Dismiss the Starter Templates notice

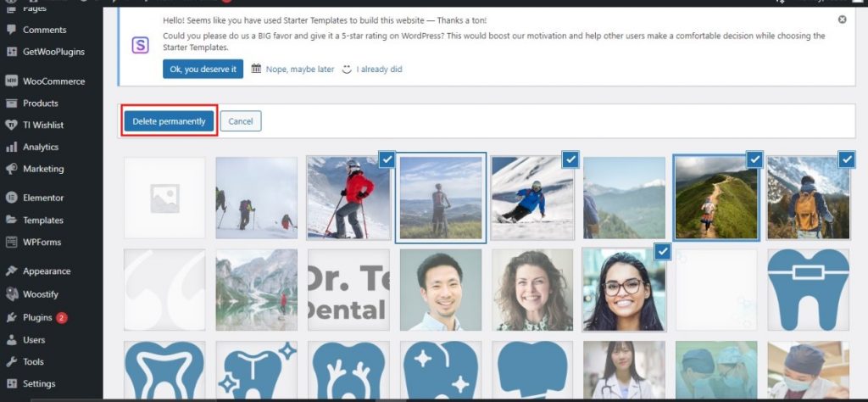point(842,20)
